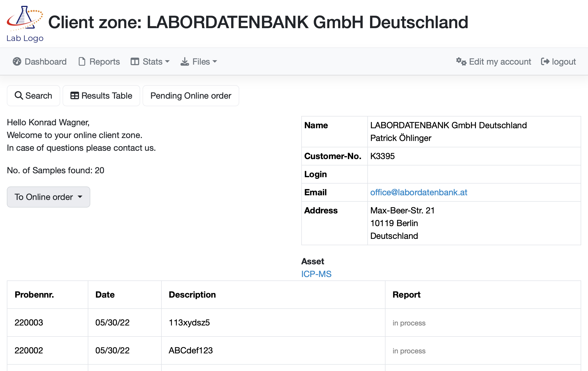Click the Dashboard gauge icon
The image size is (588, 371).
tap(17, 61)
